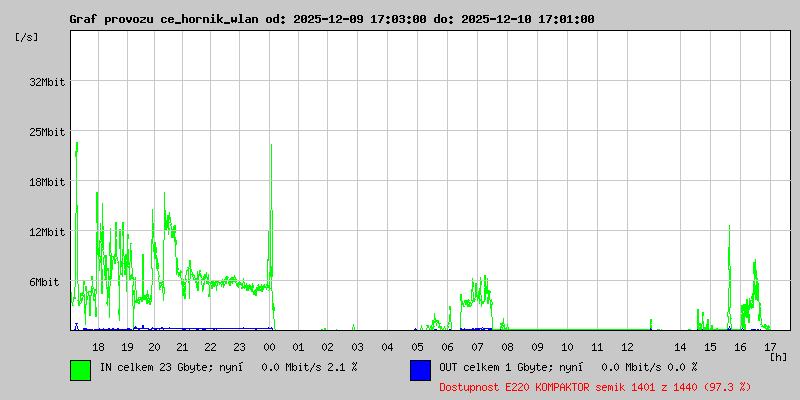The image size is (800, 400).
Task: Click the 00 hour label on x-axis
Action: pyautogui.click(x=269, y=347)
